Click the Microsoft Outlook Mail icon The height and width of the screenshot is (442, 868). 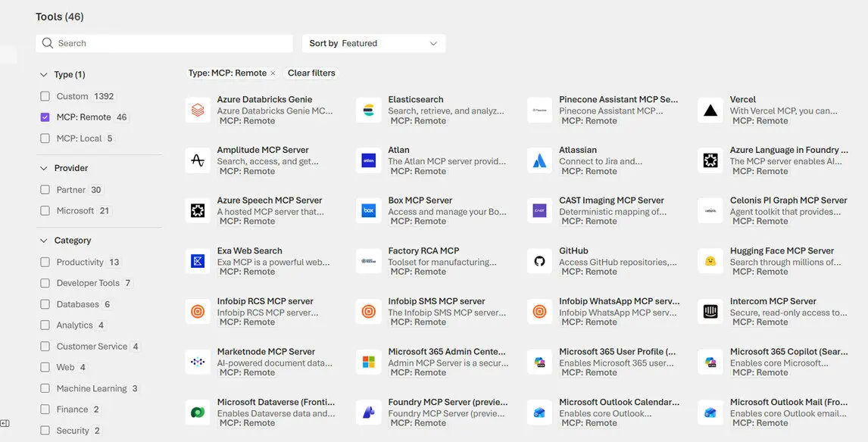(x=710, y=412)
